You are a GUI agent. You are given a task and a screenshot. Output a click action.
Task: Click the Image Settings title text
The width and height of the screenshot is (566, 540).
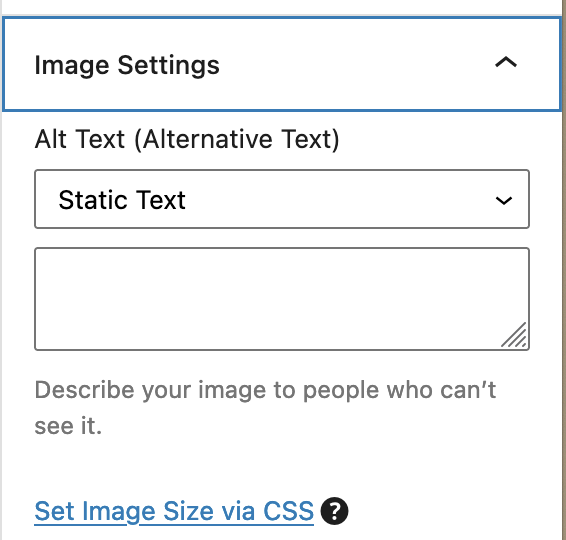tap(127, 65)
